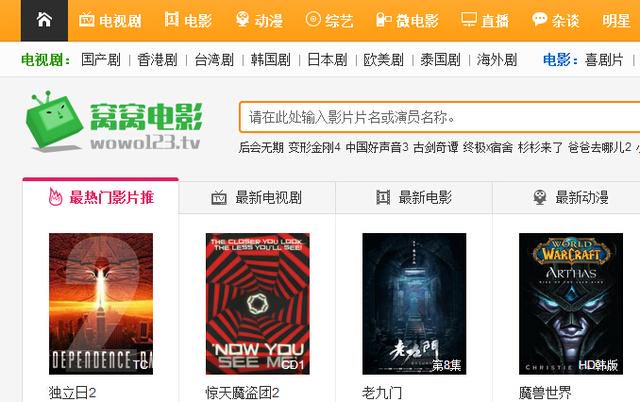The width and height of the screenshot is (640, 402).
Task: Click the TV icon beside 电视剧 in navbar
Action: pos(87,20)
